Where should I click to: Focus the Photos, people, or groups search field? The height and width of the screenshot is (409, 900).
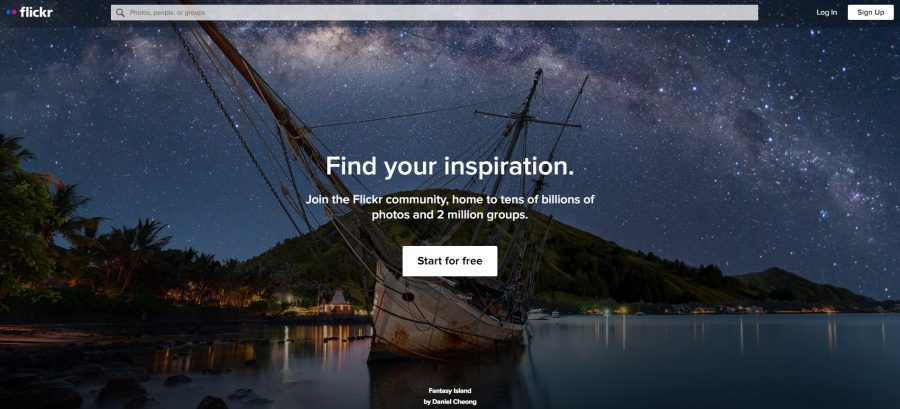coord(434,13)
